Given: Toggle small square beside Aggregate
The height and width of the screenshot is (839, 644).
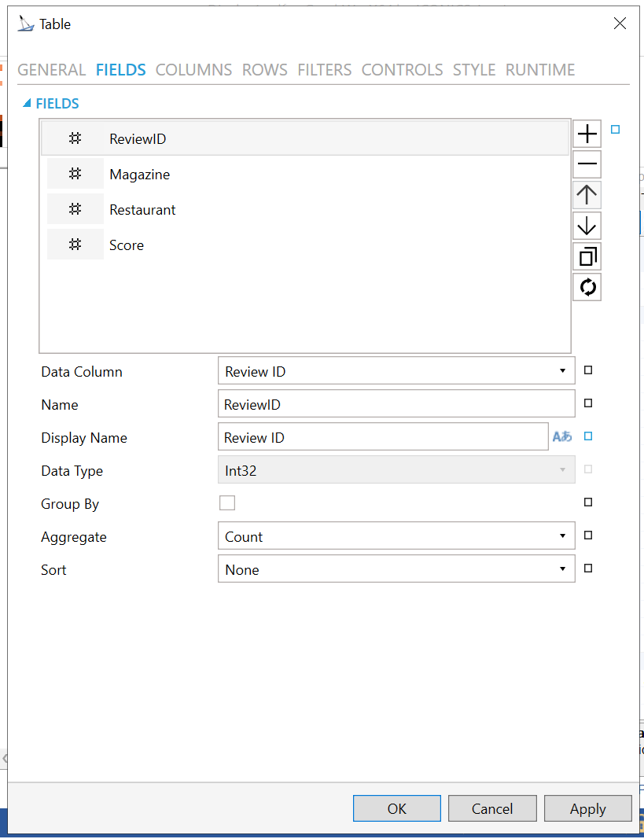Looking at the screenshot, I should [587, 535].
